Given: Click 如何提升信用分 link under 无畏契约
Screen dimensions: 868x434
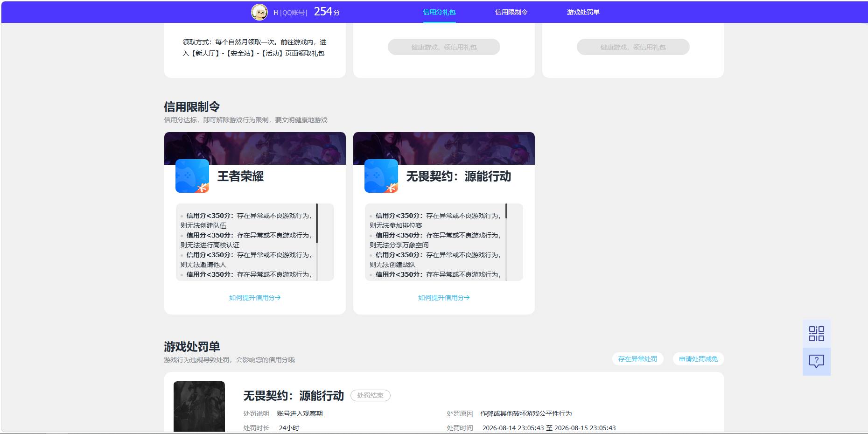Looking at the screenshot, I should tap(444, 298).
